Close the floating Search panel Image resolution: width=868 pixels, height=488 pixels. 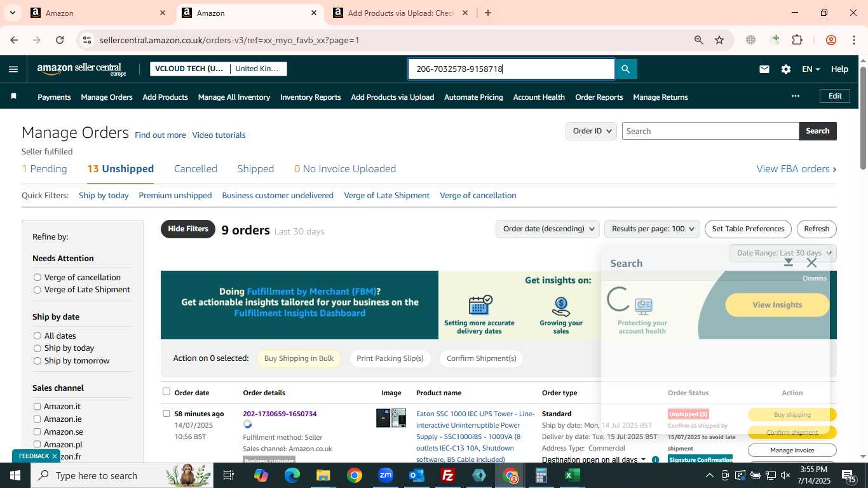[x=811, y=262]
